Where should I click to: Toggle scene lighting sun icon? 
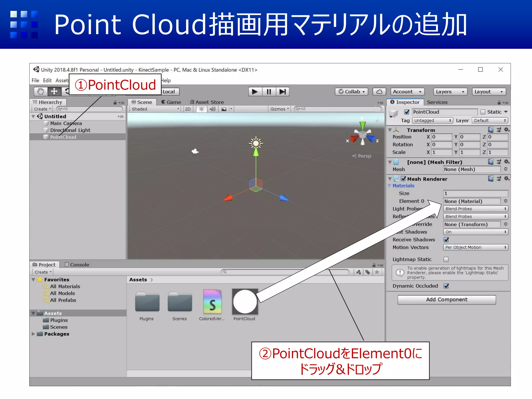[x=201, y=109]
